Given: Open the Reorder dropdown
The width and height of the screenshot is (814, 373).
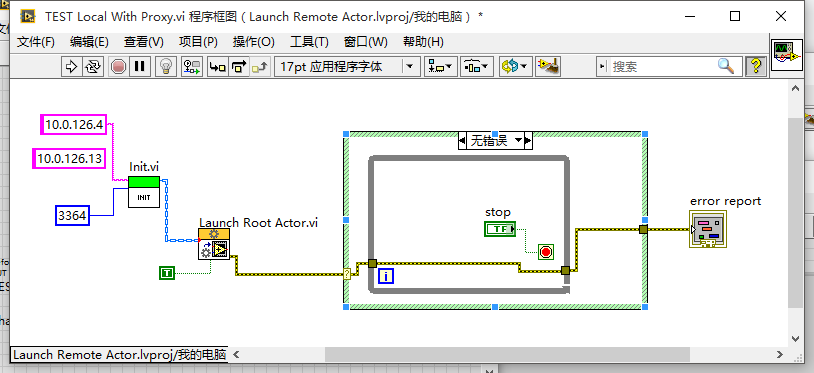Looking at the screenshot, I should coord(514,66).
